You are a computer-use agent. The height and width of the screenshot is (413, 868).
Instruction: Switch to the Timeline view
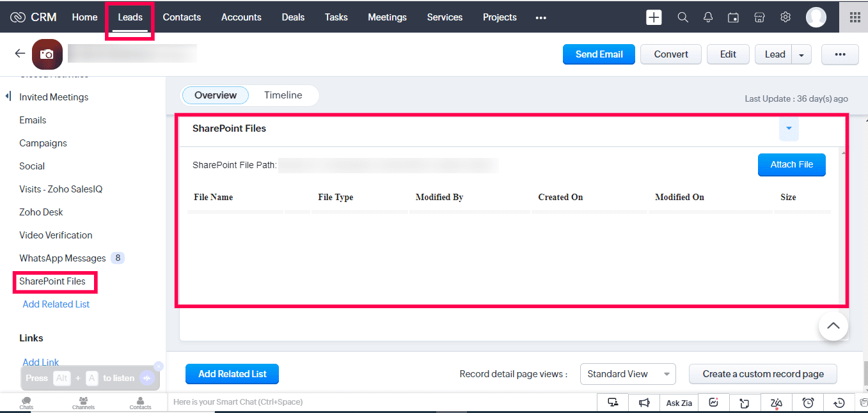tap(283, 95)
